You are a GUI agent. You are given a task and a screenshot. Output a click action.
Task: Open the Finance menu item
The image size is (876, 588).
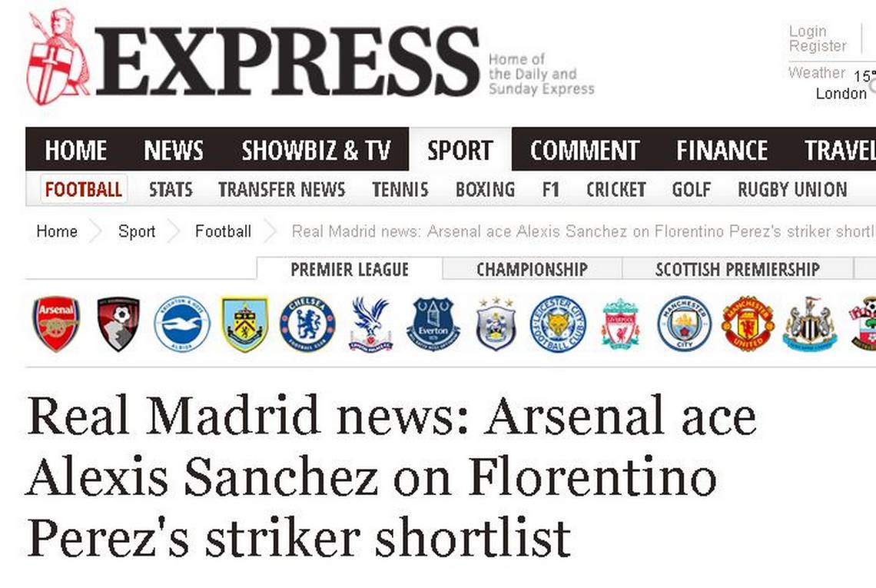pyautogui.click(x=722, y=150)
